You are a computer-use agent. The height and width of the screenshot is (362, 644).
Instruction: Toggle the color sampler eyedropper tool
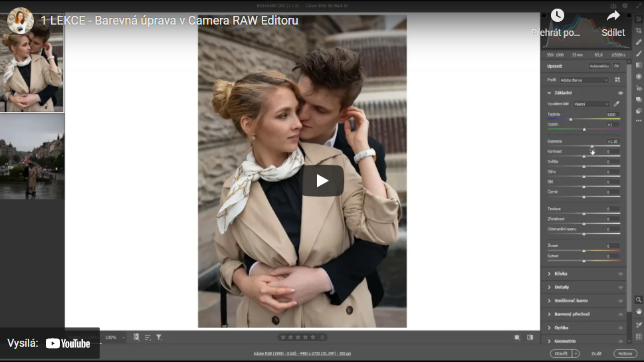click(x=639, y=325)
